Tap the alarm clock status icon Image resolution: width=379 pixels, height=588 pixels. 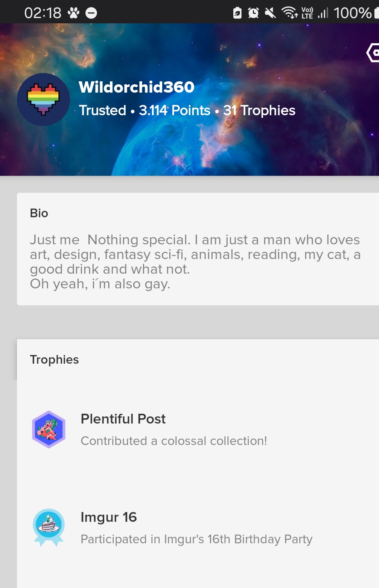[x=253, y=13]
